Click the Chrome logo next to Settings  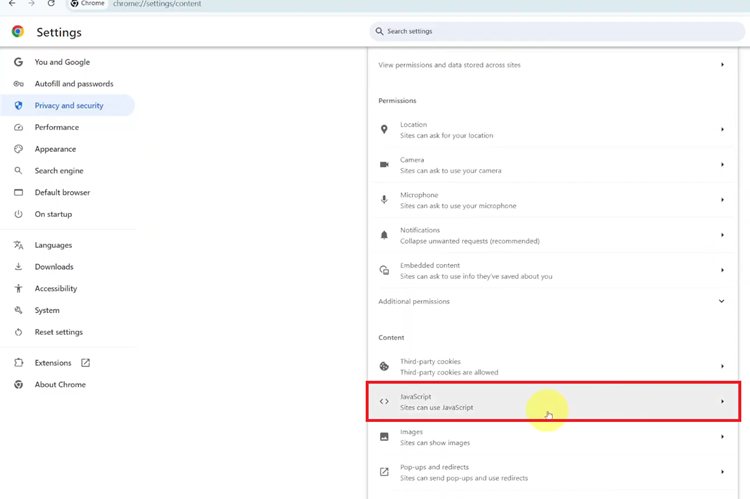(18, 32)
